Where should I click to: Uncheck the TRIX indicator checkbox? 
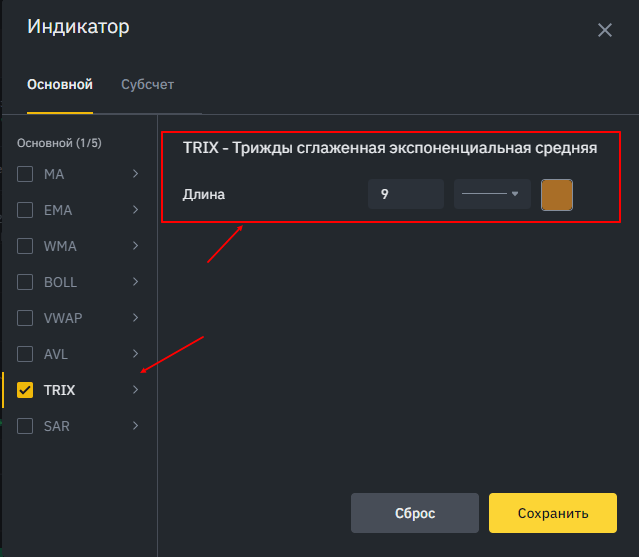pos(26,390)
